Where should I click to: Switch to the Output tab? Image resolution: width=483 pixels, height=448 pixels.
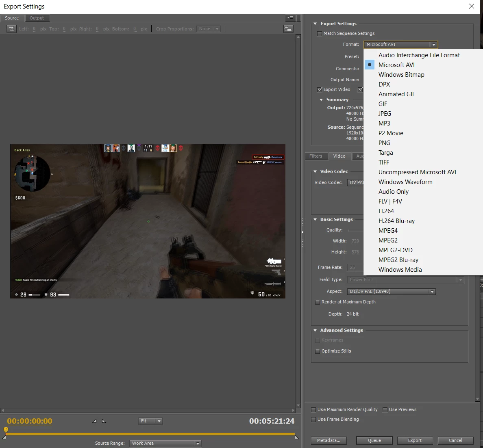pos(37,18)
